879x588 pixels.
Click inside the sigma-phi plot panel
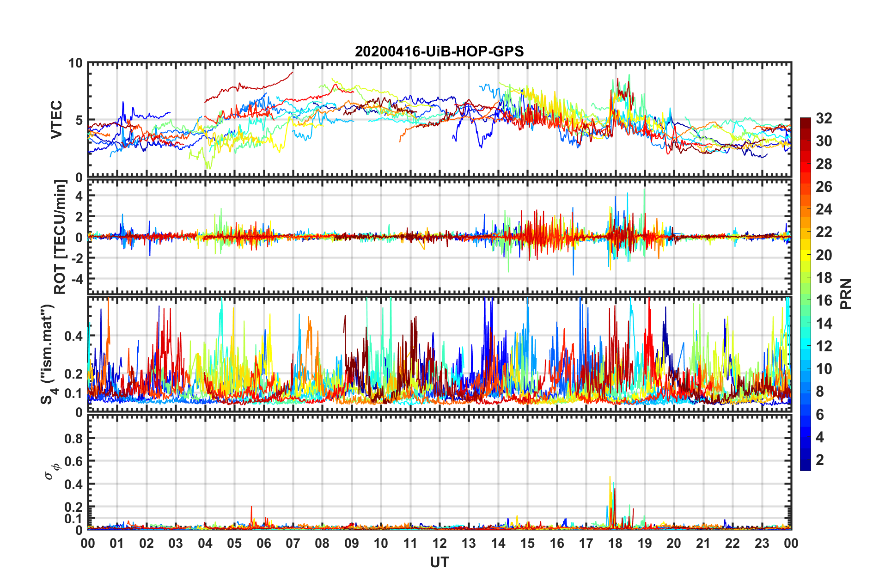pos(439,472)
